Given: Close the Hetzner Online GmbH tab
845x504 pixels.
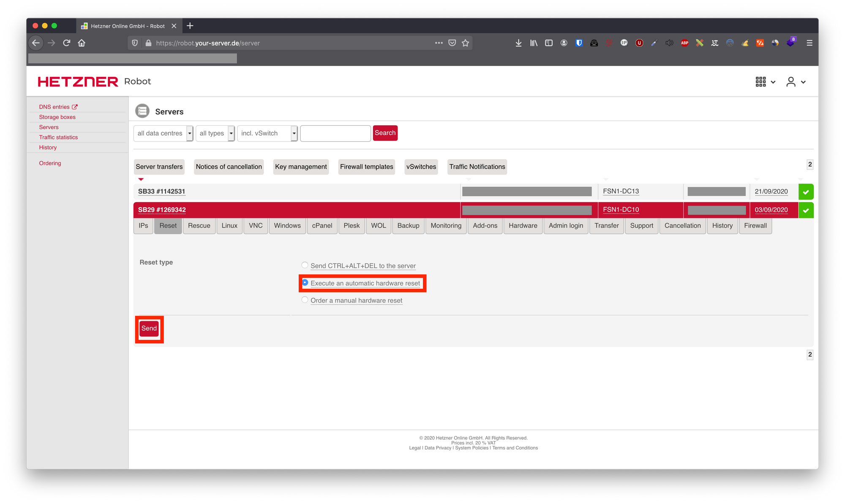Looking at the screenshot, I should pyautogui.click(x=174, y=26).
